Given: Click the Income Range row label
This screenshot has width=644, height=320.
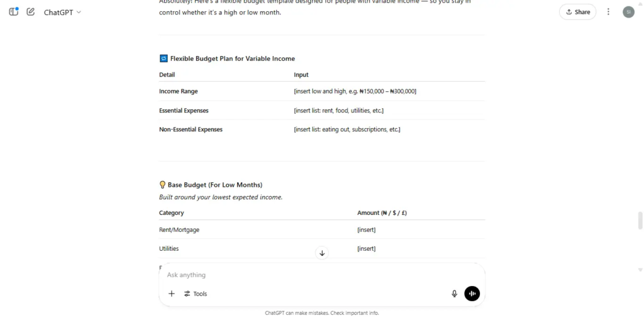Looking at the screenshot, I should (178, 91).
